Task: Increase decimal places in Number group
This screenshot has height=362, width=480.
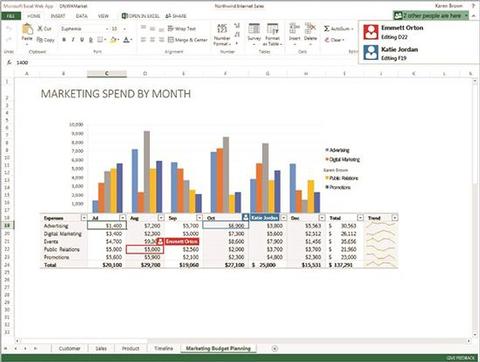Action: click(237, 26)
